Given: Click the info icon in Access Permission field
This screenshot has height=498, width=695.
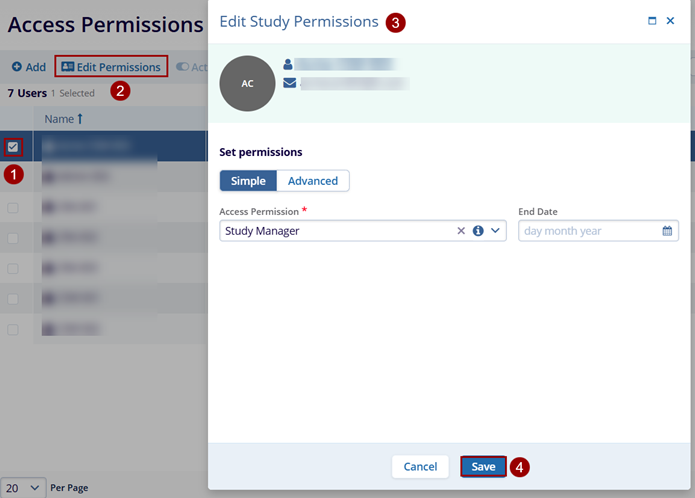Looking at the screenshot, I should pyautogui.click(x=478, y=231).
